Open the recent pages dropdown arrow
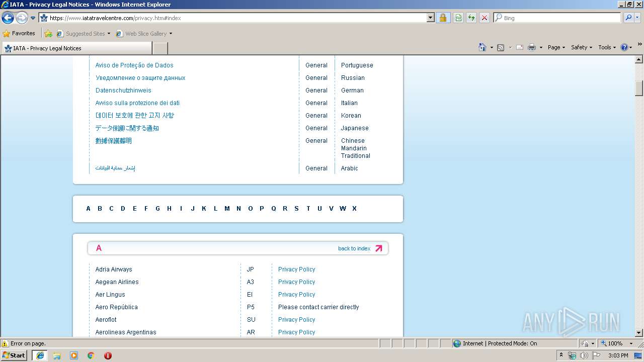644x362 pixels. pyautogui.click(x=33, y=18)
